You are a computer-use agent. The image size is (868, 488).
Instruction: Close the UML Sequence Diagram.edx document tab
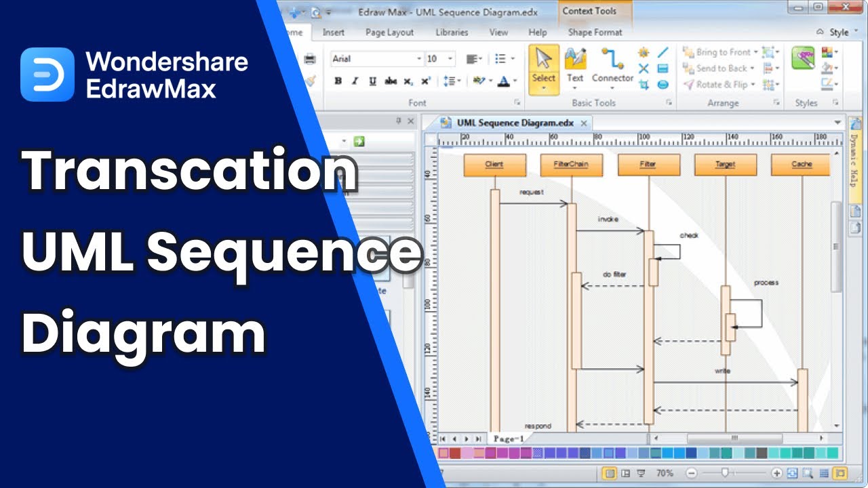coord(584,123)
